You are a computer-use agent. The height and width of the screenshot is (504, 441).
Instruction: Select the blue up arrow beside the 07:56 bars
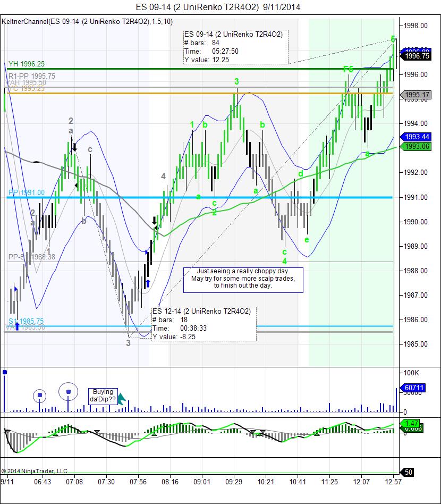pos(148,283)
